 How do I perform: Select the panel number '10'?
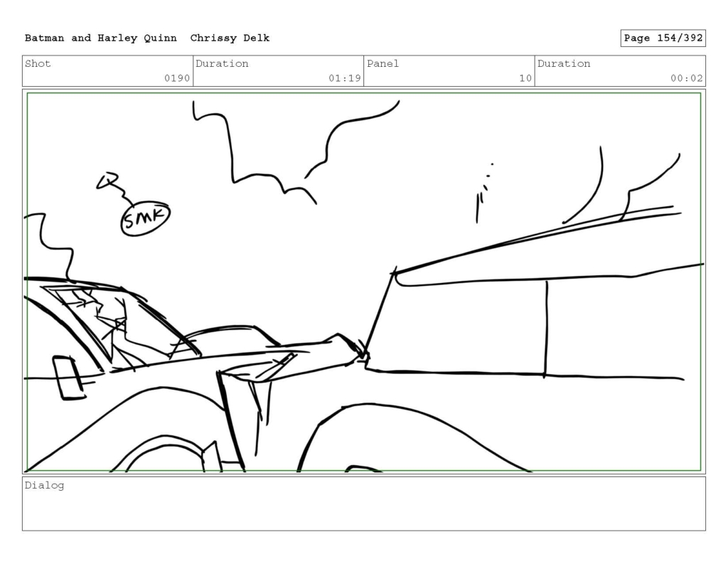click(525, 78)
